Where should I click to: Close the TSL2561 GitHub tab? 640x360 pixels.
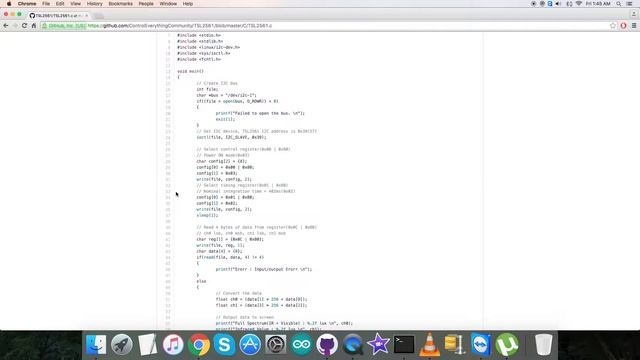click(87, 16)
